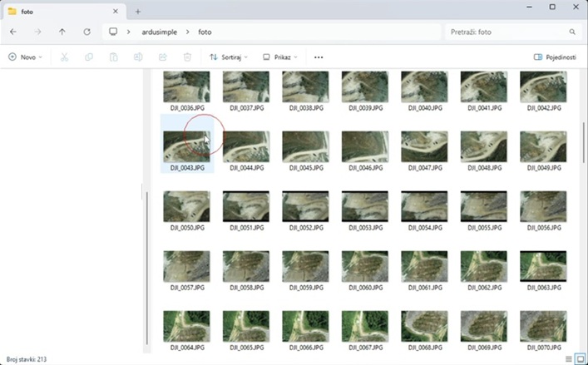Open the Prikaz view dropdown
This screenshot has width=588, height=365.
pyautogui.click(x=279, y=57)
